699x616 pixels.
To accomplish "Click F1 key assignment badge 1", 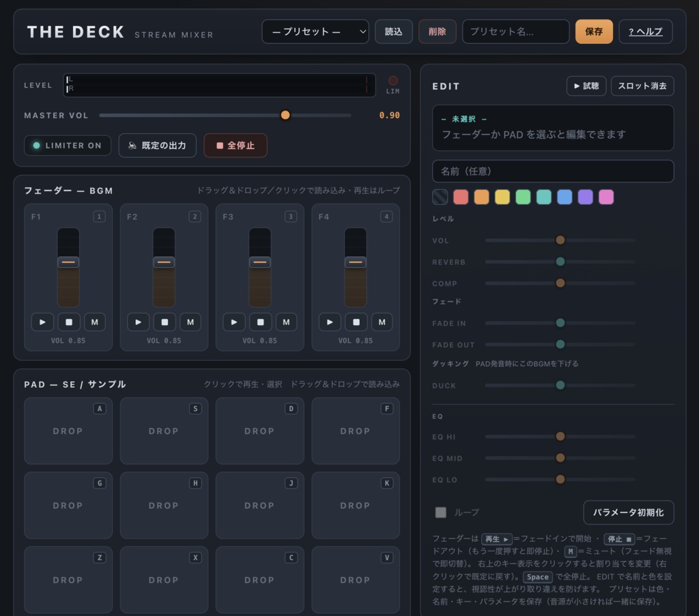I will pyautogui.click(x=99, y=216).
